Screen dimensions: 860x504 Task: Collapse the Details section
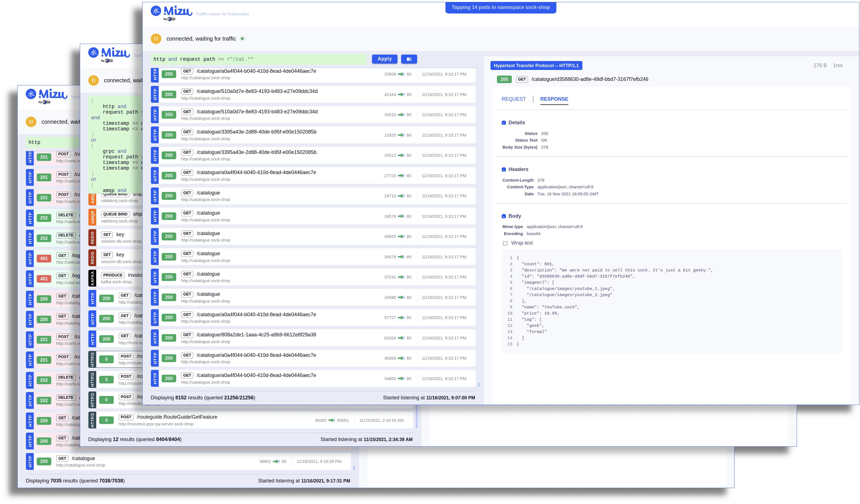click(504, 123)
